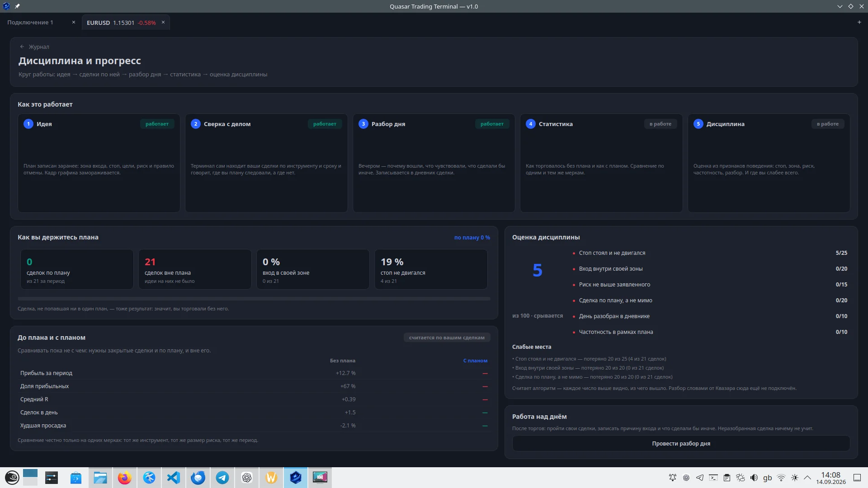Open Thunderbird mail from the taskbar
868x488 pixels.
(x=198, y=478)
